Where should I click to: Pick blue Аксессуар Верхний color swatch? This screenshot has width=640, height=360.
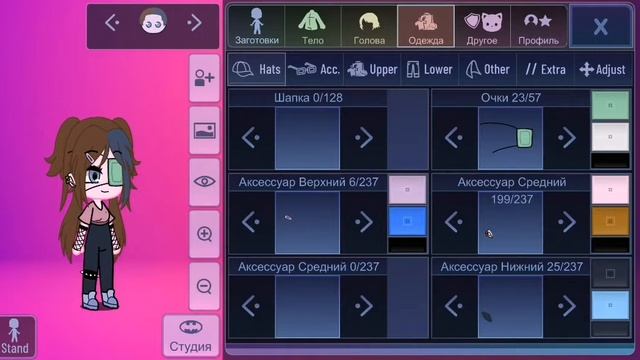pyautogui.click(x=407, y=221)
